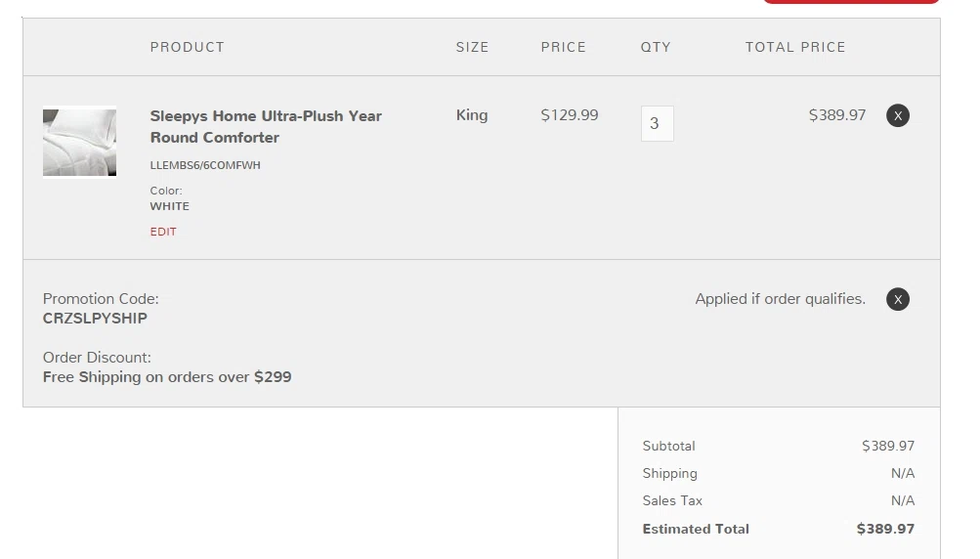The height and width of the screenshot is (559, 980).
Task: Select the LLEMBS6/6COMFWH product code text
Action: pyautogui.click(x=205, y=165)
